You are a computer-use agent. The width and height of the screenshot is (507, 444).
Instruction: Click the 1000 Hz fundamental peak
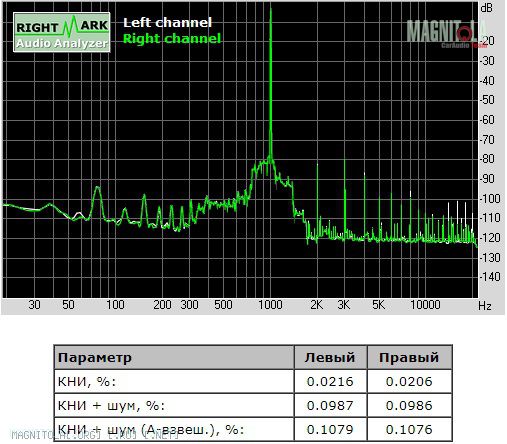(271, 83)
